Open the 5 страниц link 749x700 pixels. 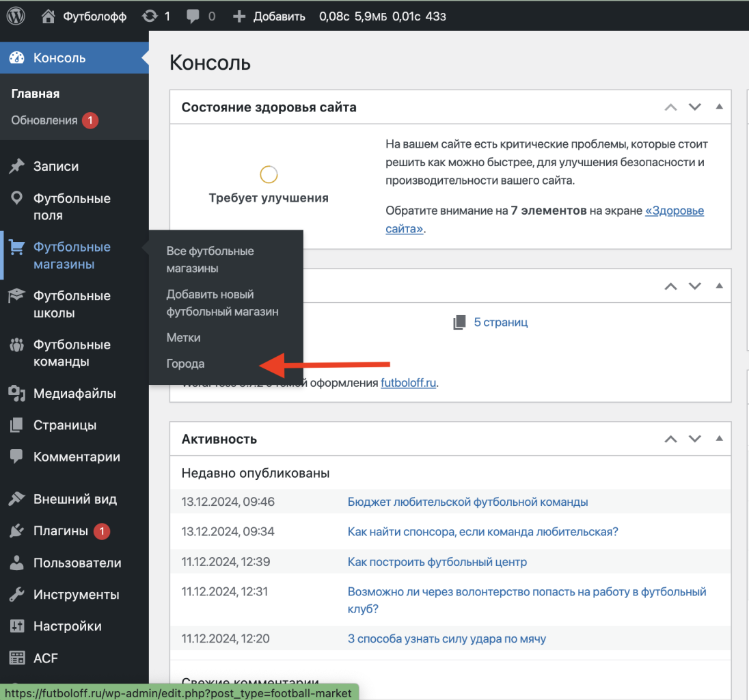(x=501, y=323)
